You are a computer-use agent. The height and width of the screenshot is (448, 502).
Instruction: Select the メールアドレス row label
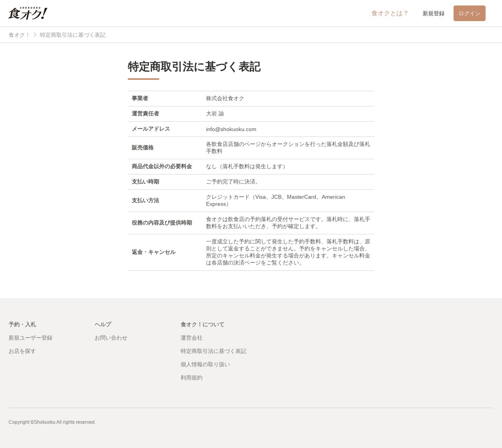(x=151, y=129)
